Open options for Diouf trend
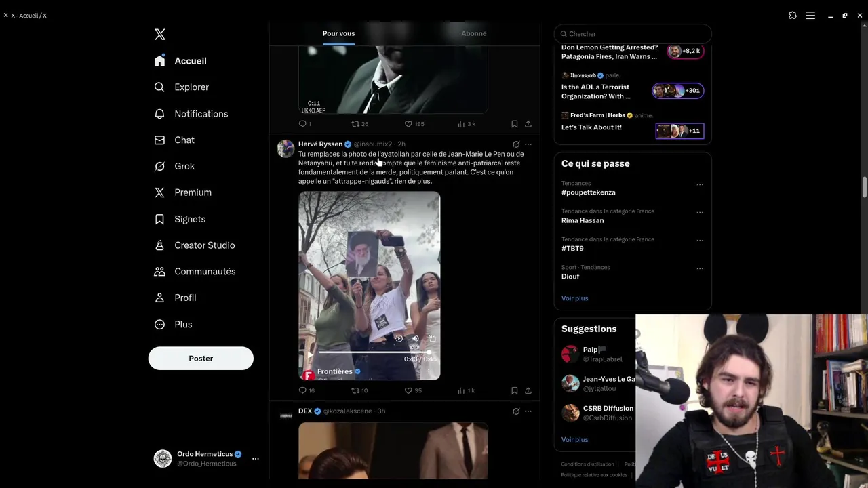 tap(700, 268)
